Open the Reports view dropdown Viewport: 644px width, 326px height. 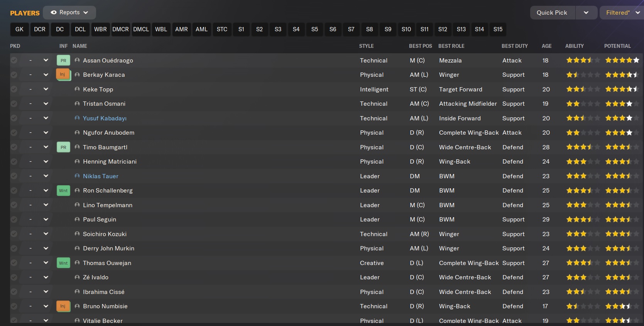[x=69, y=12]
